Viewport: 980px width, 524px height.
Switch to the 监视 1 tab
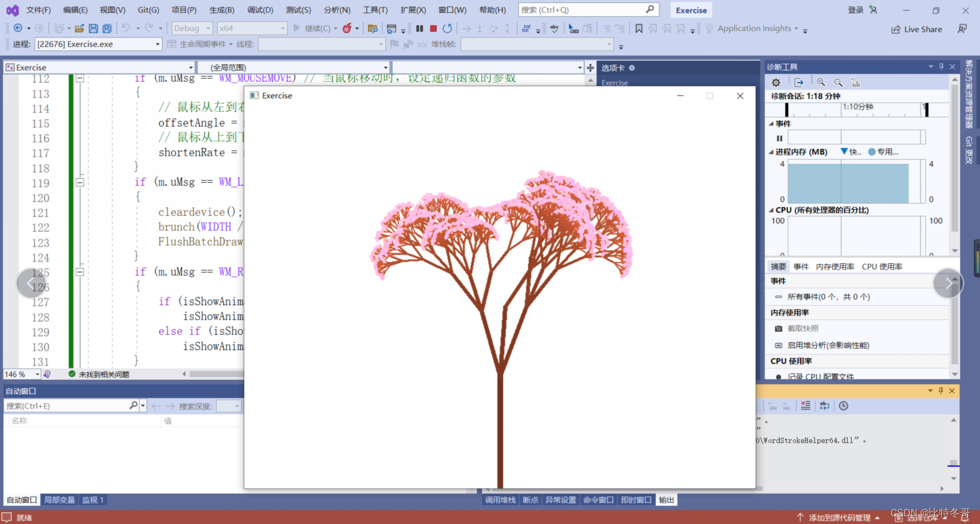click(93, 500)
